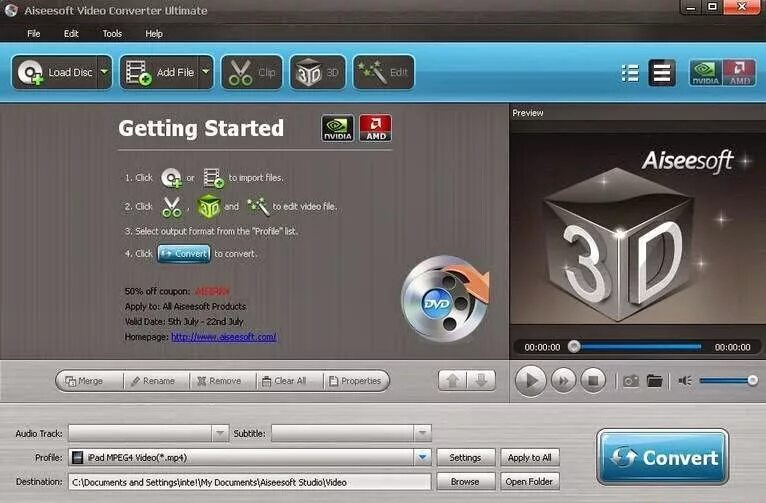Click the preview seek bar handle
766x503 pixels.
tap(574, 347)
